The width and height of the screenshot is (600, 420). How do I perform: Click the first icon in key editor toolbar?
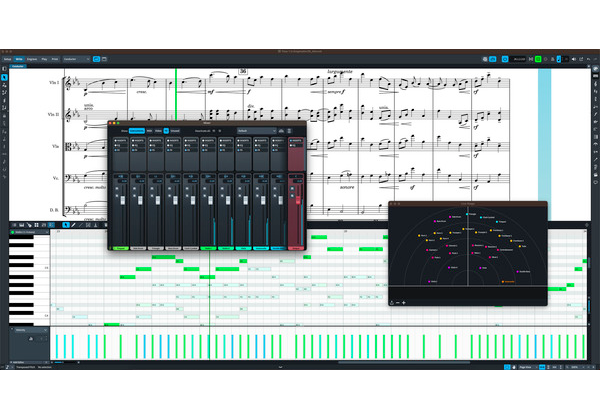14,225
